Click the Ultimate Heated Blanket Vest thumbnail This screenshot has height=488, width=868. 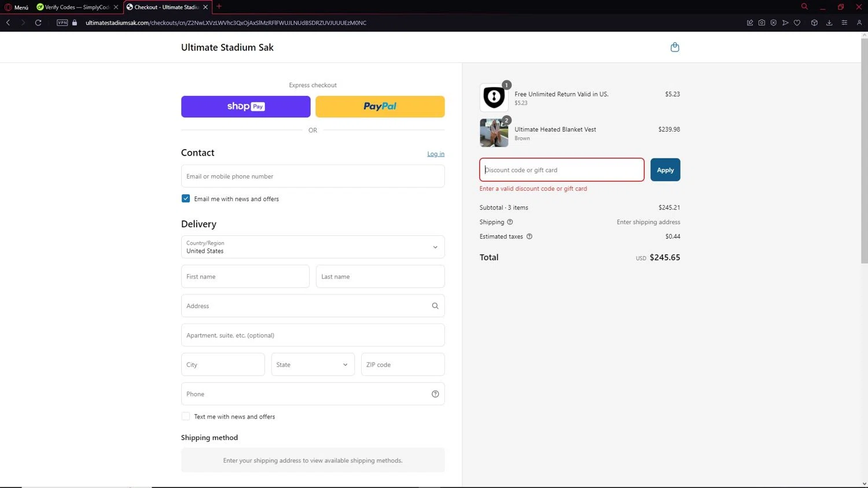(494, 132)
